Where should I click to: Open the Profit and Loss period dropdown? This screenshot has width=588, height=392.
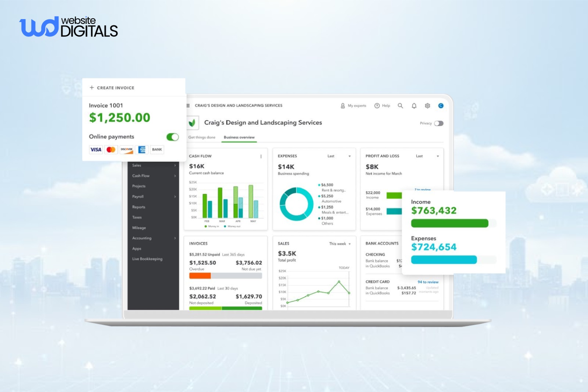[437, 156]
